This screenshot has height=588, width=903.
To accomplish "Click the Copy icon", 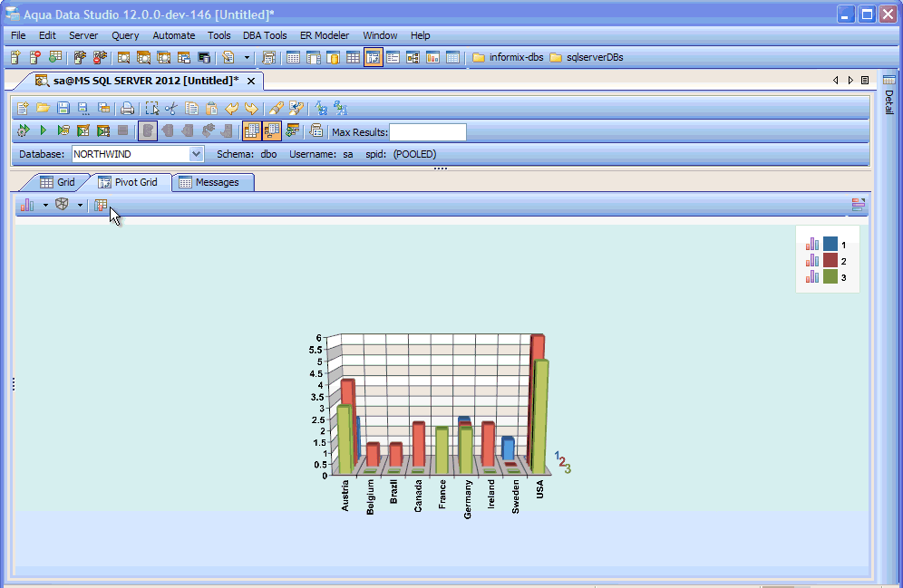I will [x=191, y=108].
